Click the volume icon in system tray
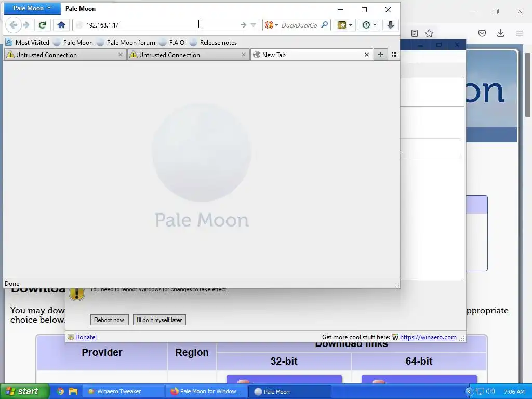The height and width of the screenshot is (399, 532). click(490, 391)
